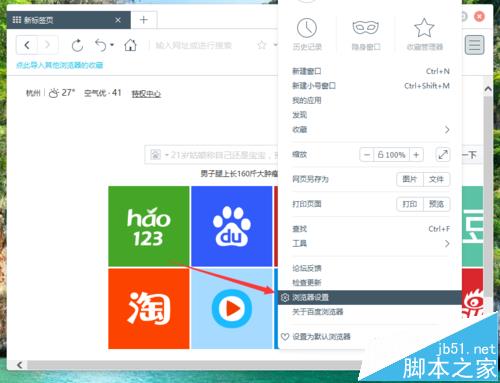Open dropdown next to address bar star

tap(275, 45)
